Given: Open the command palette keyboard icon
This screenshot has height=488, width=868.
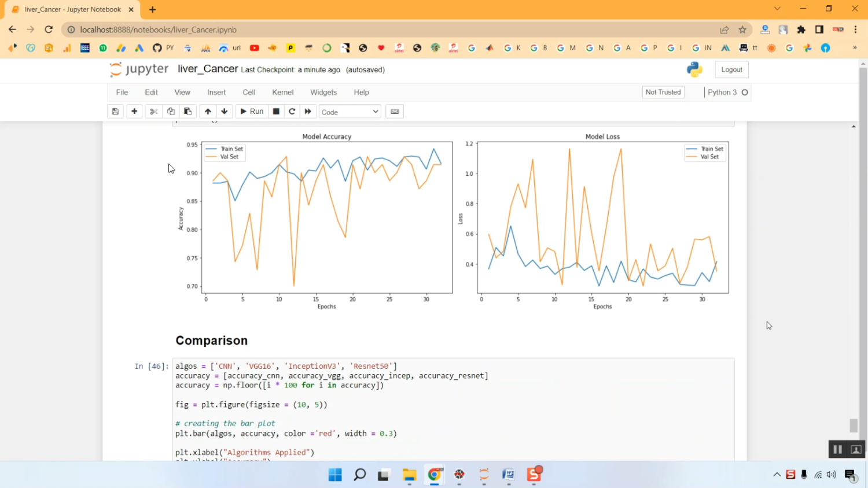Looking at the screenshot, I should point(395,112).
